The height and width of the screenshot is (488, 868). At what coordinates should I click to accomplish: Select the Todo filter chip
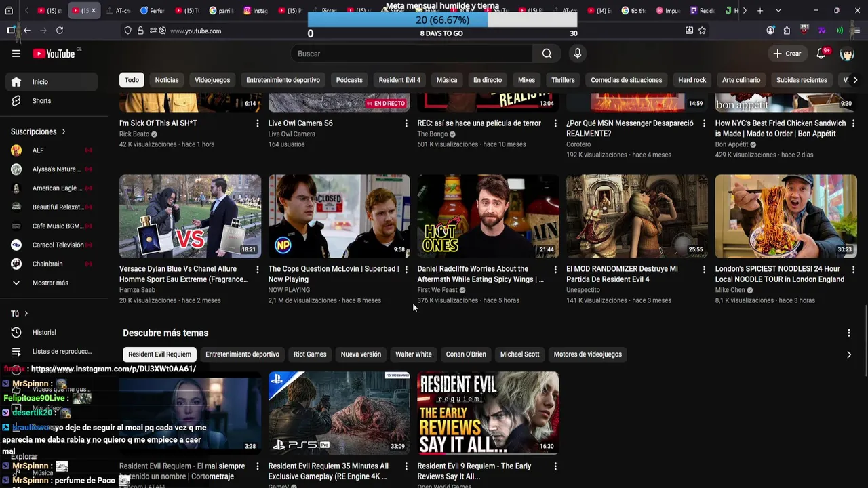[x=132, y=80]
